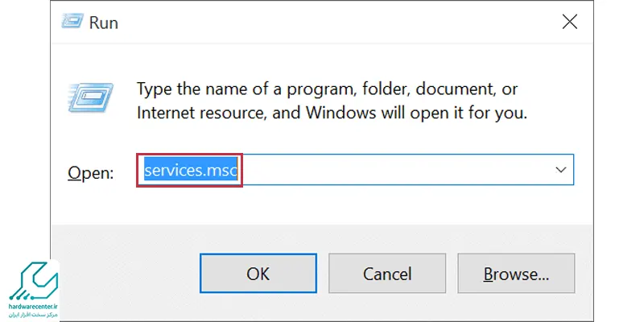Click the small Run icon in title bar
This screenshot has width=644, height=322.
tap(72, 22)
